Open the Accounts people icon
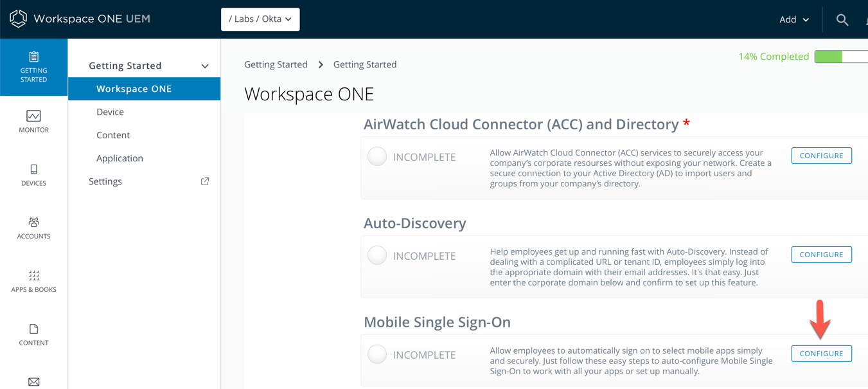Viewport: 868px width, 389px height. 33,222
